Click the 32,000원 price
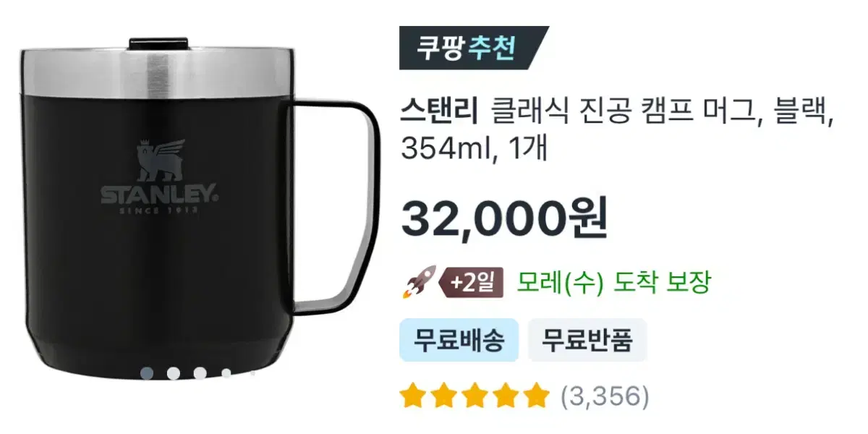The width and height of the screenshot is (868, 434). click(504, 218)
